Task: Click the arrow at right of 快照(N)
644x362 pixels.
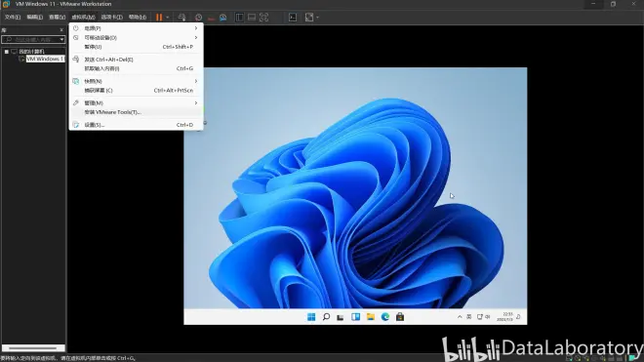Action: [196, 81]
